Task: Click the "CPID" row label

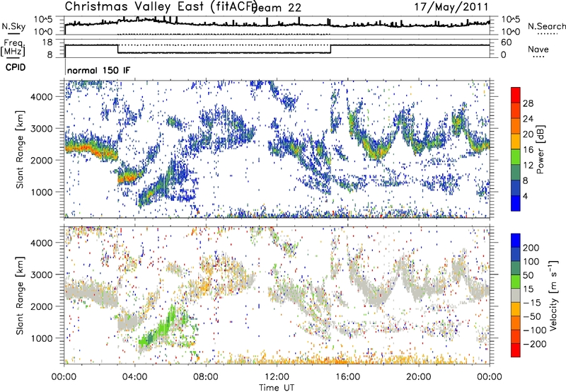Action: click(x=16, y=67)
